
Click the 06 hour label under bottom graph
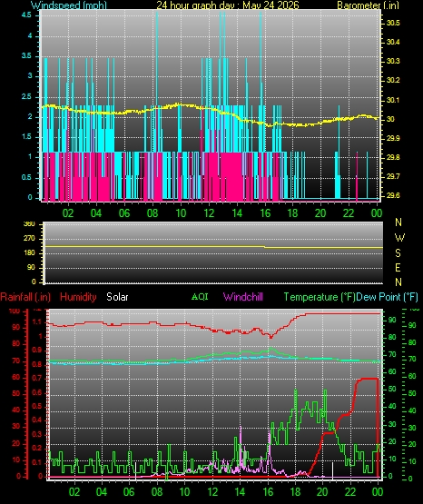[129, 492]
